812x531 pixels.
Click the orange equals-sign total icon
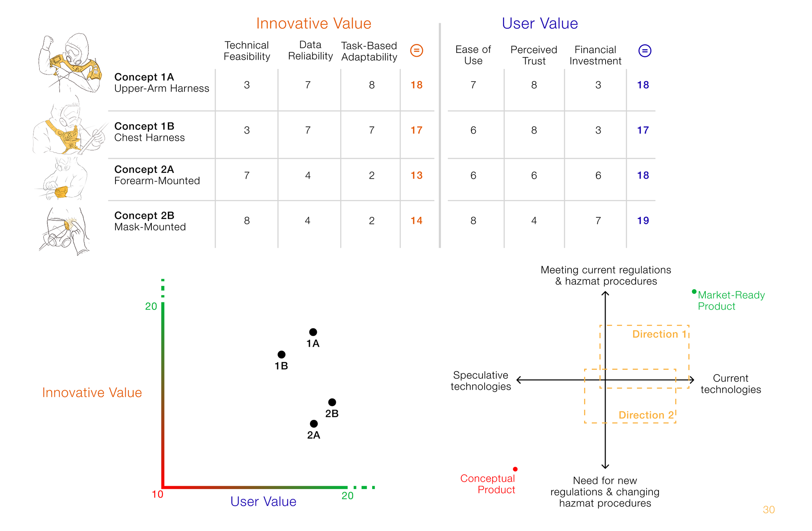coord(417,51)
